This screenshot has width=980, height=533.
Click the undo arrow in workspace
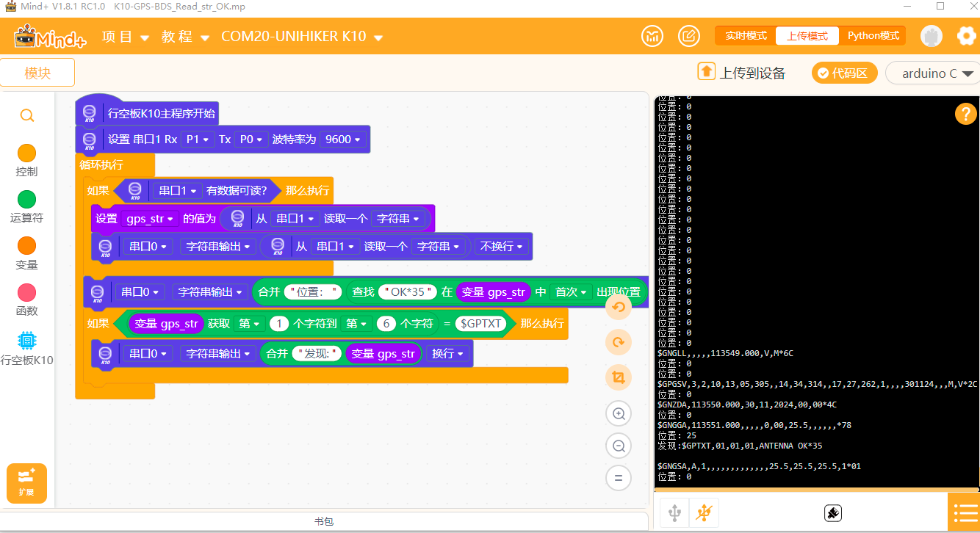pyautogui.click(x=619, y=307)
